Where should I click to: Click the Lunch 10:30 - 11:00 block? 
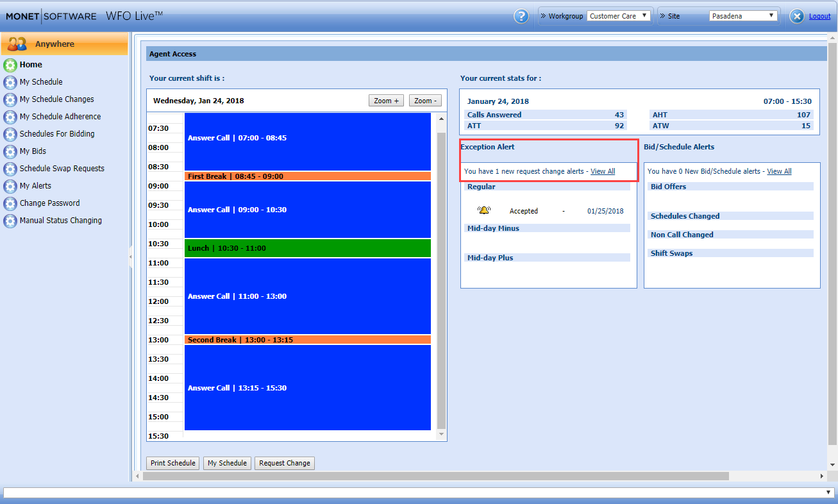[x=307, y=248]
